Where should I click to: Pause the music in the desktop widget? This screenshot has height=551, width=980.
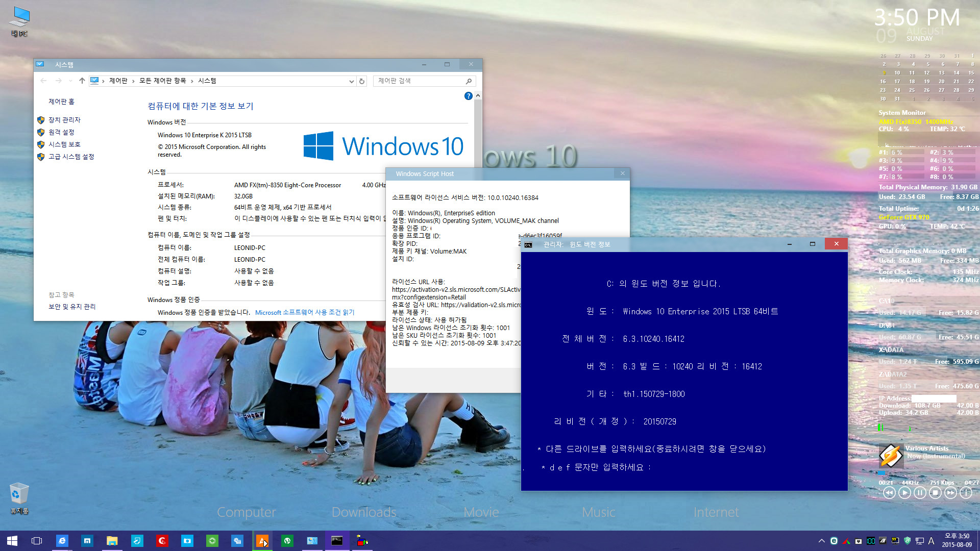[x=920, y=492]
